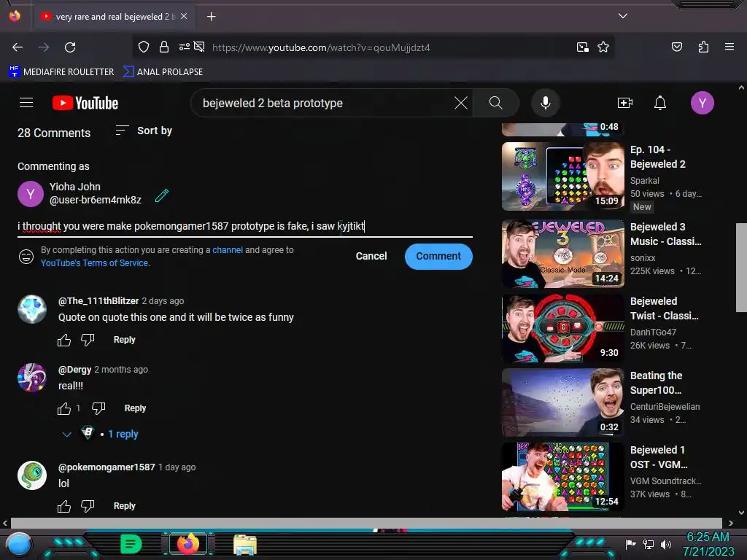Screen dimensions: 747x560
Task: Reply to @pokemongamer1587's lol comment
Action: pyautogui.click(x=124, y=506)
